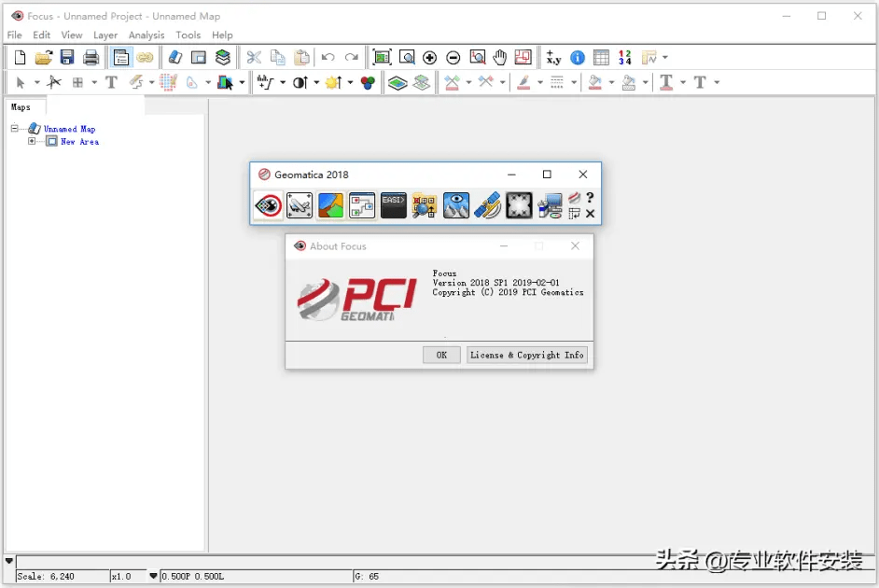Expand the New Area tree node
This screenshot has height=588, width=879.
point(32,141)
